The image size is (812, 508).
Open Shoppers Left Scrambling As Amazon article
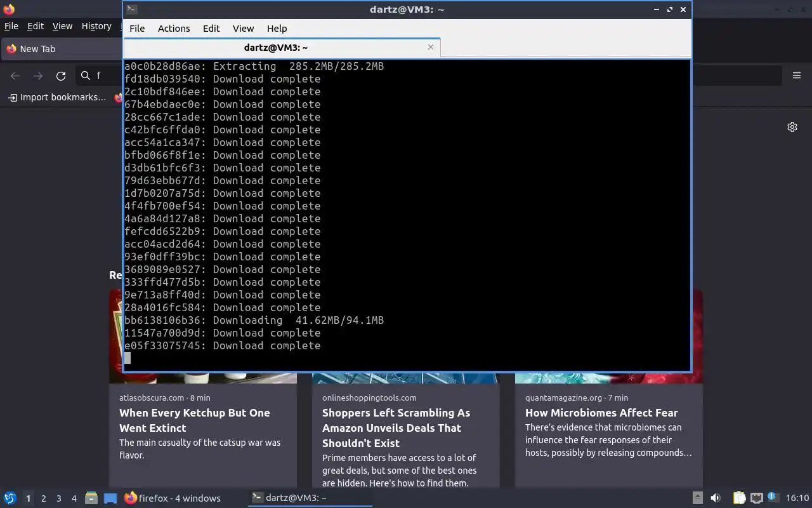[x=396, y=428]
